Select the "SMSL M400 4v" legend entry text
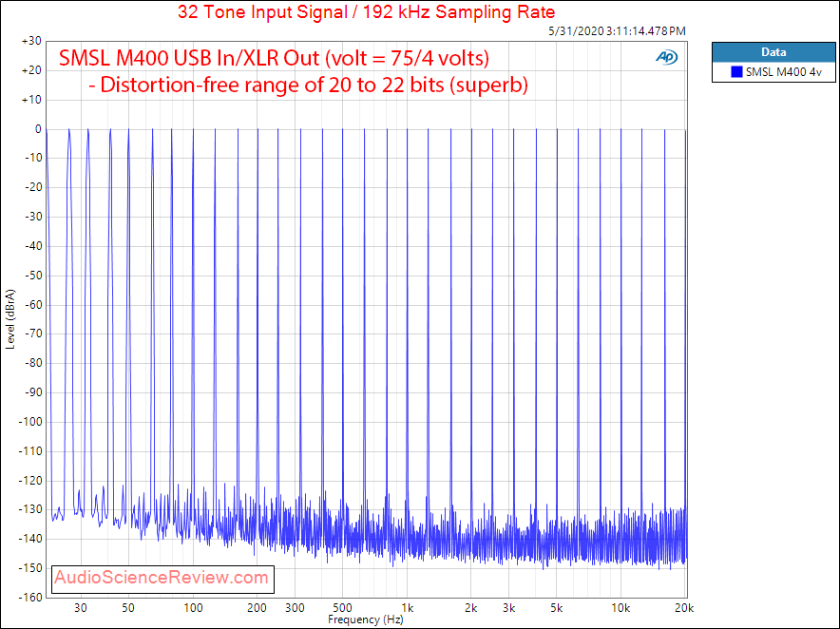The image size is (840, 629). click(x=783, y=72)
